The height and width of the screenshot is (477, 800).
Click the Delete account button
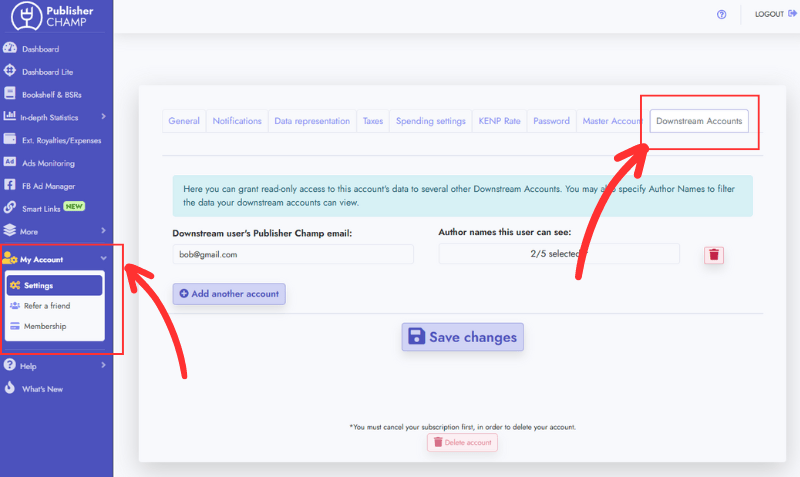tap(462, 442)
